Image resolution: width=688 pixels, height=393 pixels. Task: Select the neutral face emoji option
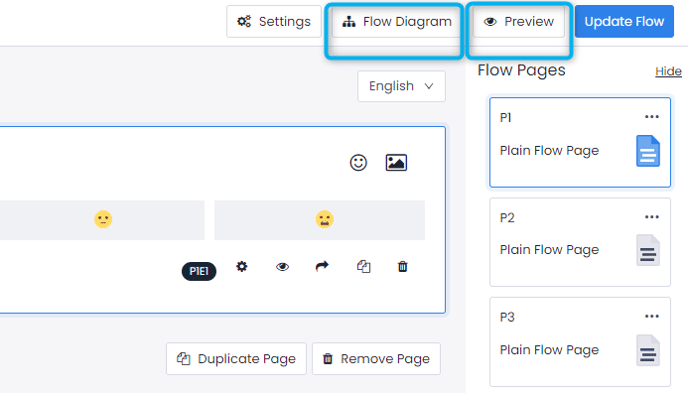click(x=103, y=219)
